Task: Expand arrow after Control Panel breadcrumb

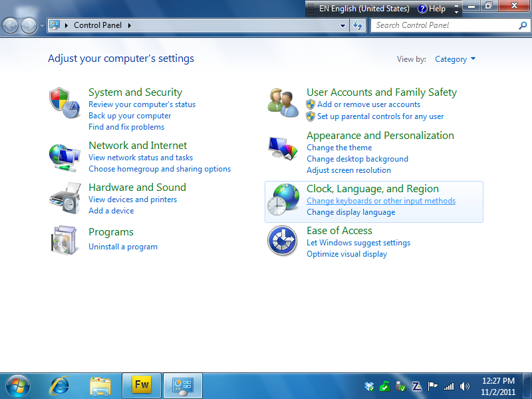Action: pos(129,25)
